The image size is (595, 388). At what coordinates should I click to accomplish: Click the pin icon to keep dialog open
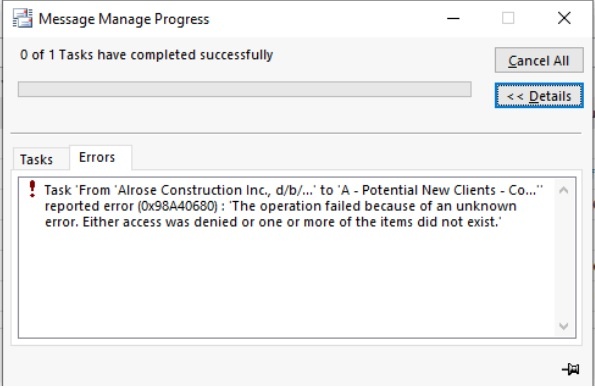click(570, 369)
